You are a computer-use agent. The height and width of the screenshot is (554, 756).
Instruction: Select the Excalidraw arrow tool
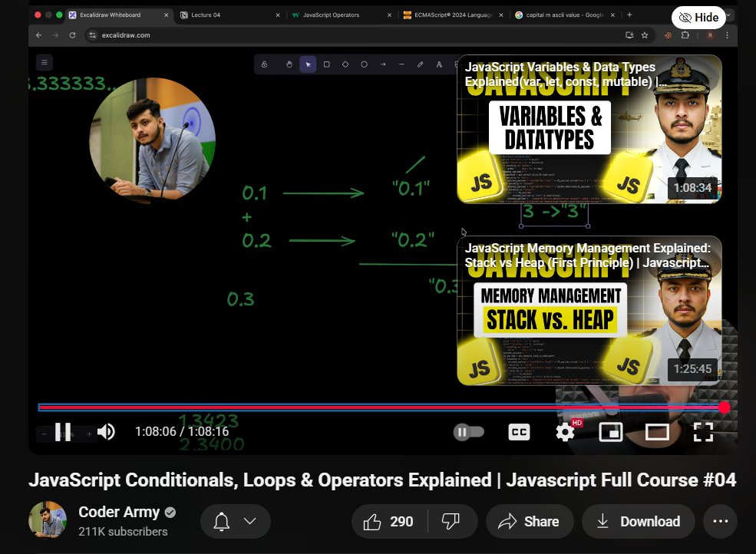tap(383, 64)
